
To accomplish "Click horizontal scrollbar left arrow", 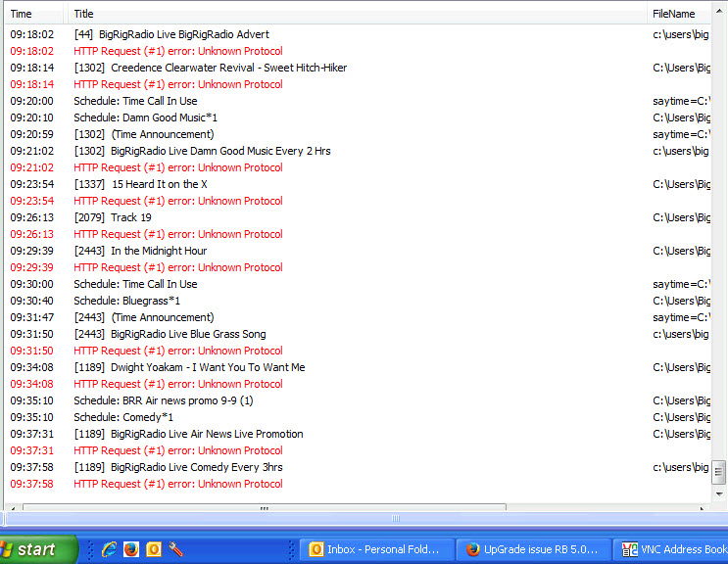I will tap(13, 508).
